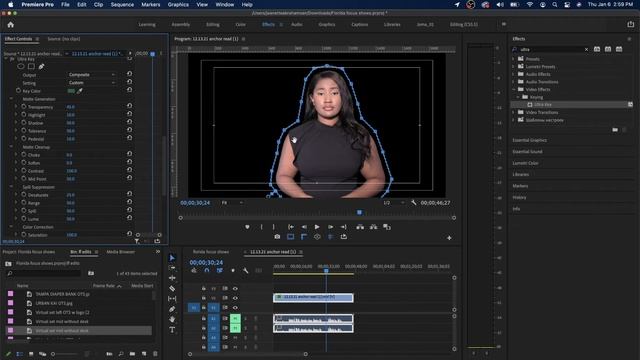Collapse the Matte Cleanup section

11,147
